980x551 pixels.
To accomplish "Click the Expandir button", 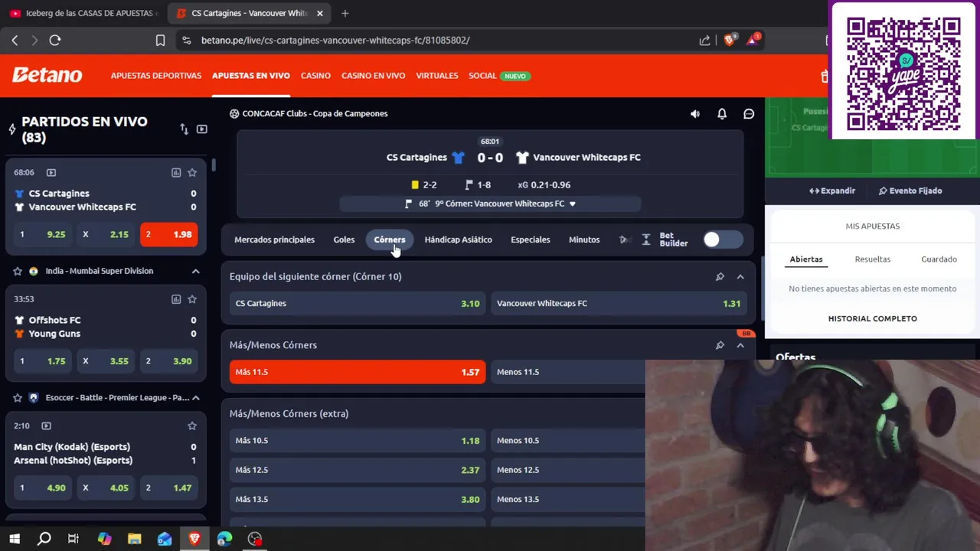I will [x=832, y=191].
